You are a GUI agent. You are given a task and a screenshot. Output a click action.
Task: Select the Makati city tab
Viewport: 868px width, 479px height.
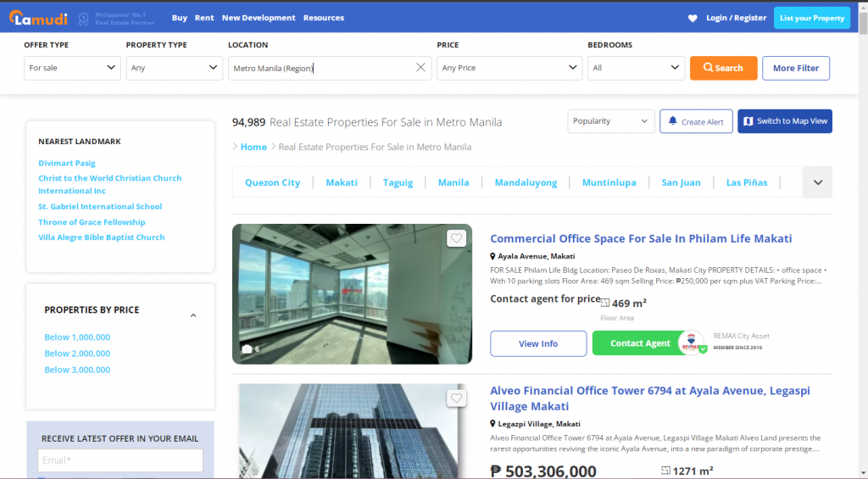point(342,182)
